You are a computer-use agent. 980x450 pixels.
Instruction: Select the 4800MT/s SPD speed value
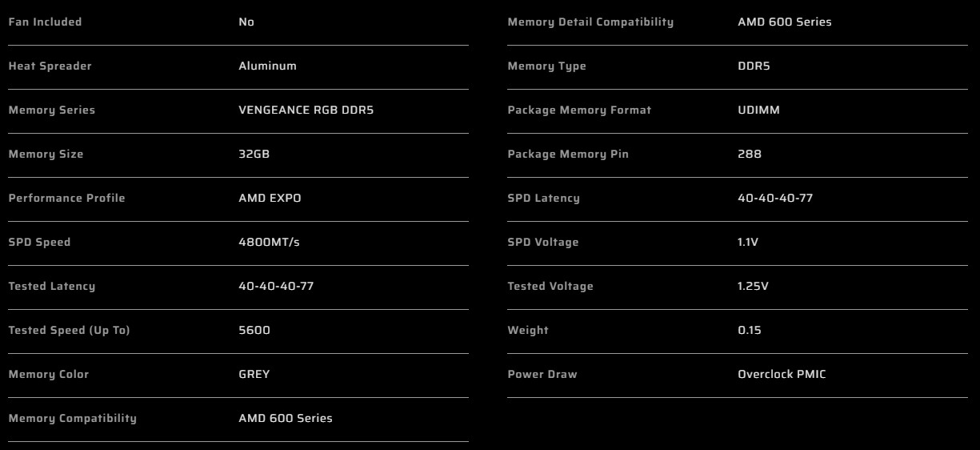click(x=269, y=243)
